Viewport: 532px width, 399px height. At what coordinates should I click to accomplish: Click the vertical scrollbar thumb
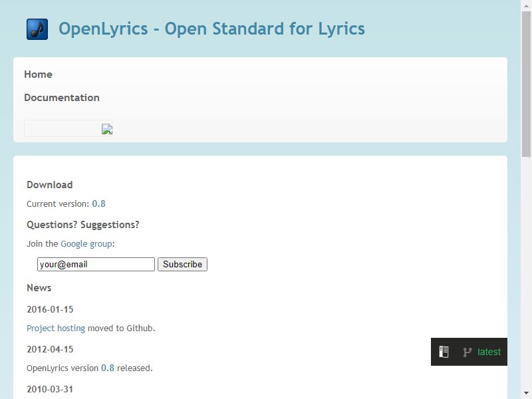tap(526, 84)
